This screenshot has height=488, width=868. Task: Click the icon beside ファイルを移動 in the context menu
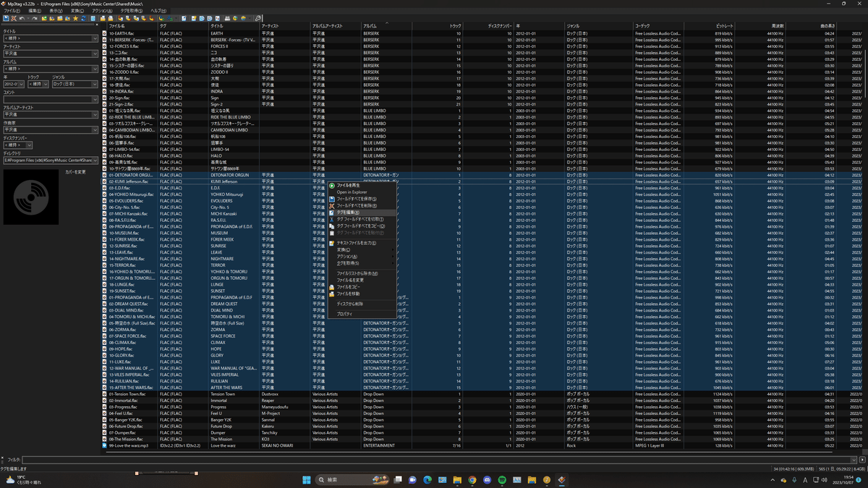332,294
